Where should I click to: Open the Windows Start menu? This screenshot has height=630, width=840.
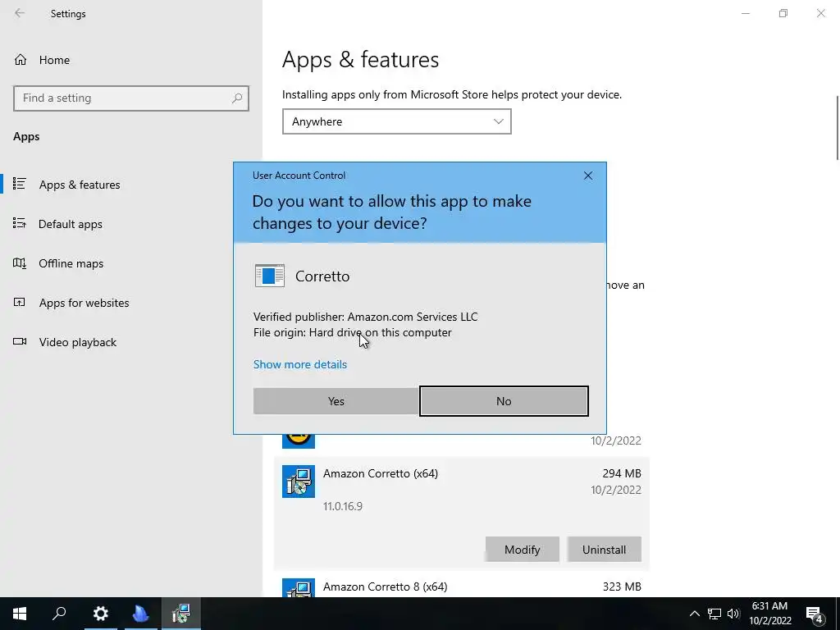(20, 614)
